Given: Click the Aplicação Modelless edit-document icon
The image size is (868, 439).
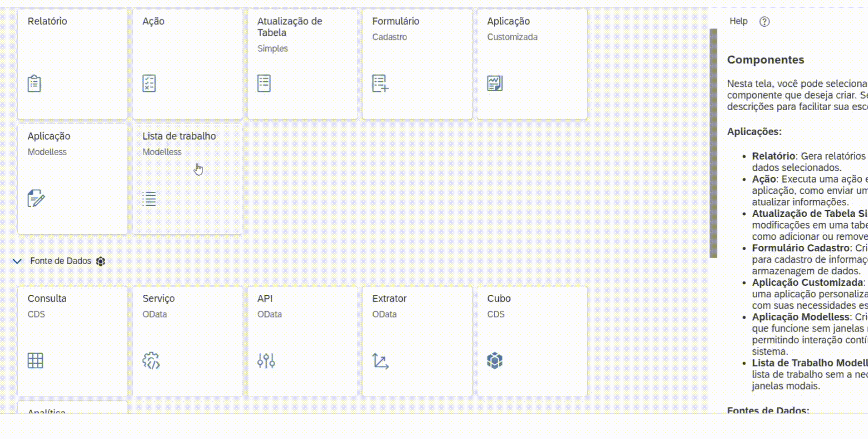Looking at the screenshot, I should 36,199.
